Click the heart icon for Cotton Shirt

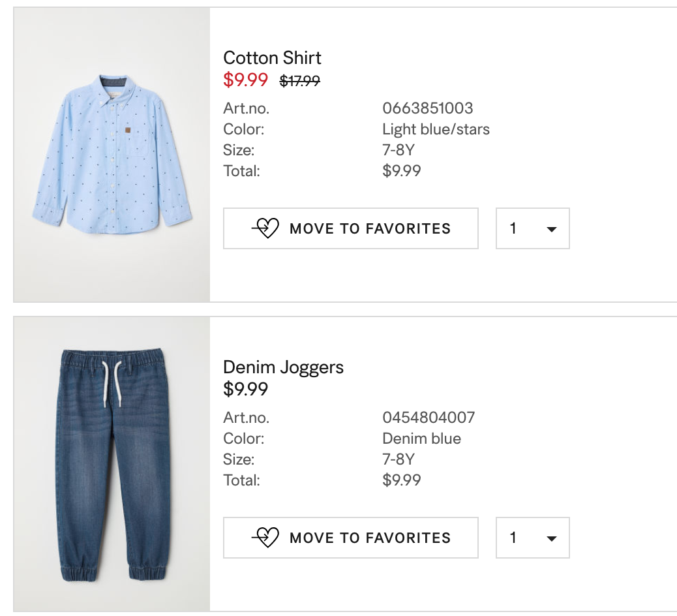point(265,228)
